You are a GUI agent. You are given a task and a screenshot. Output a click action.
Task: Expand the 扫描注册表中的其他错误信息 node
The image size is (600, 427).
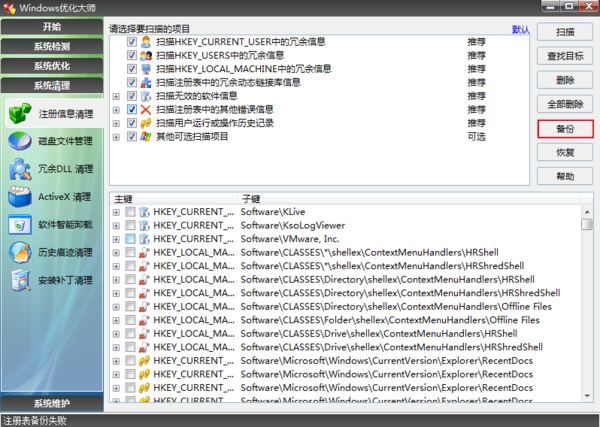click(116, 109)
